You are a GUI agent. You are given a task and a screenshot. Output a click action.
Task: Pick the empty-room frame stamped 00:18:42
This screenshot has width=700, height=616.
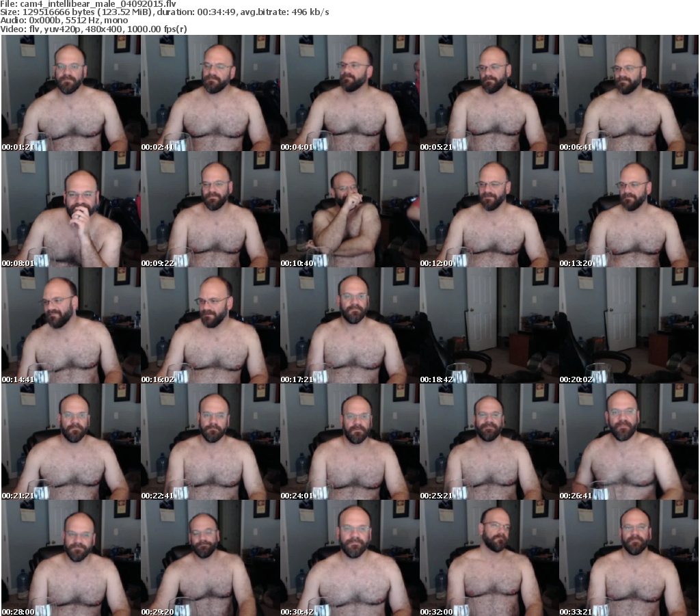[x=489, y=325]
